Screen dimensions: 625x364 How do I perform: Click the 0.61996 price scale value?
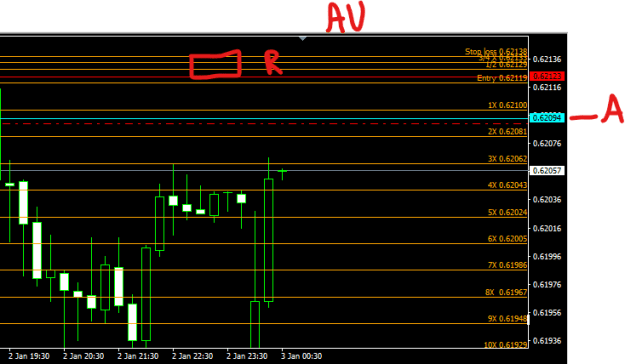click(547, 256)
